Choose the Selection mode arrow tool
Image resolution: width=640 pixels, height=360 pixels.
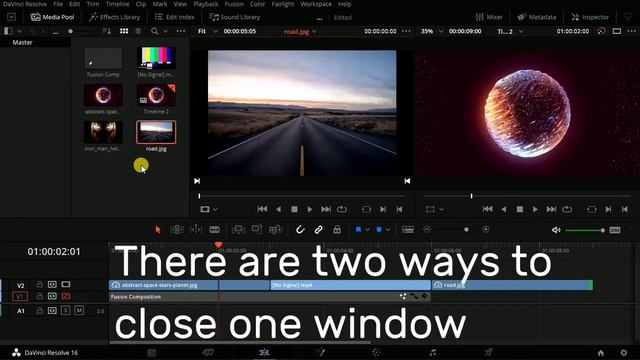158,230
